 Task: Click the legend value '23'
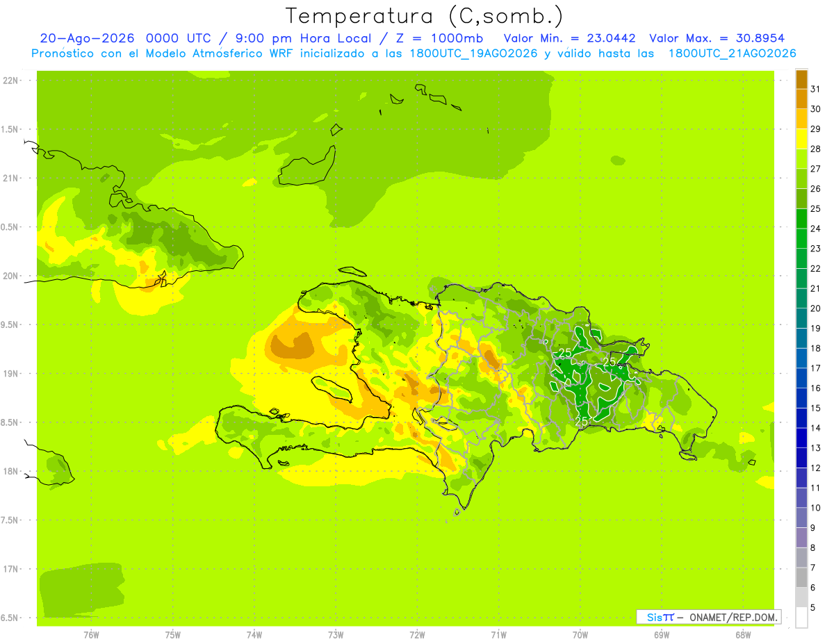point(815,248)
